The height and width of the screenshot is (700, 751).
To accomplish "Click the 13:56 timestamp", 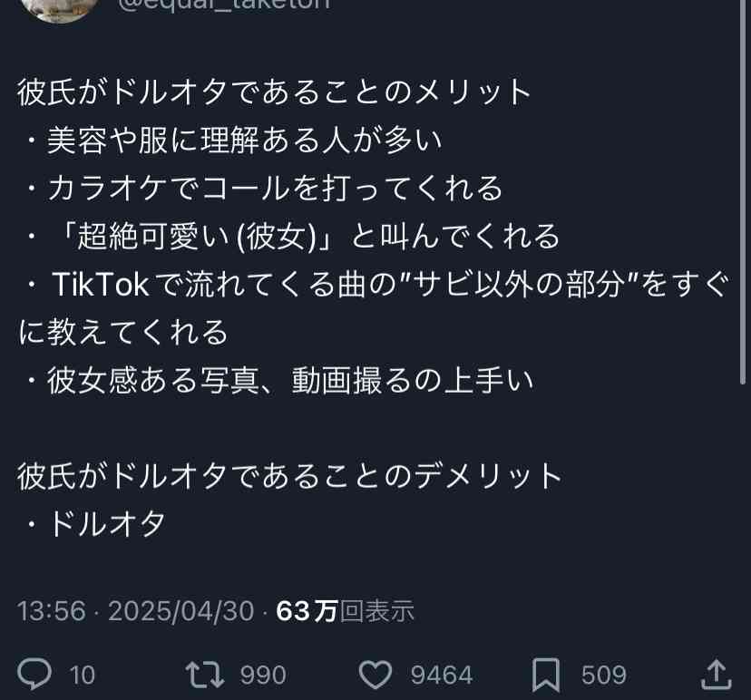I will point(52,611).
